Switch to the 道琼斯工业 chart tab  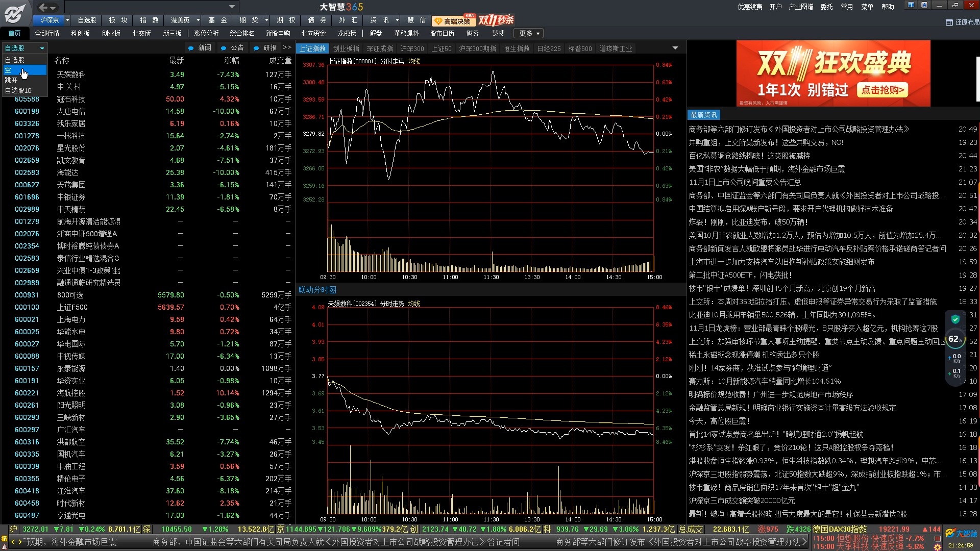click(x=616, y=48)
